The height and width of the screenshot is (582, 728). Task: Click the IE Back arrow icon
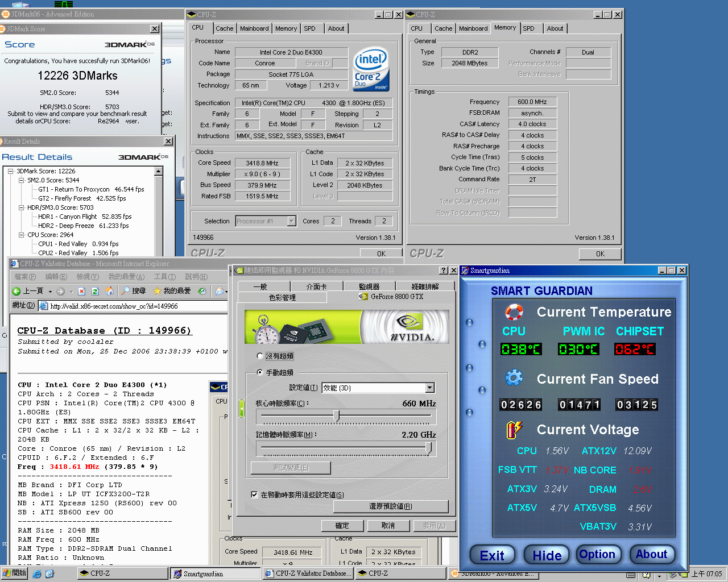coord(16,291)
